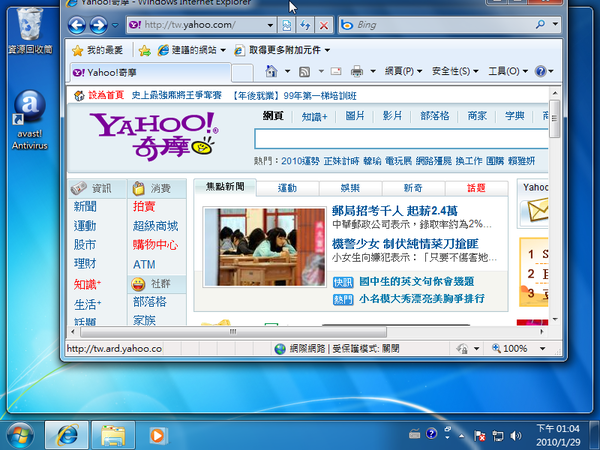The height and width of the screenshot is (450, 600).
Task: Open the 我的最愛 favorites star button
Action: point(98,50)
